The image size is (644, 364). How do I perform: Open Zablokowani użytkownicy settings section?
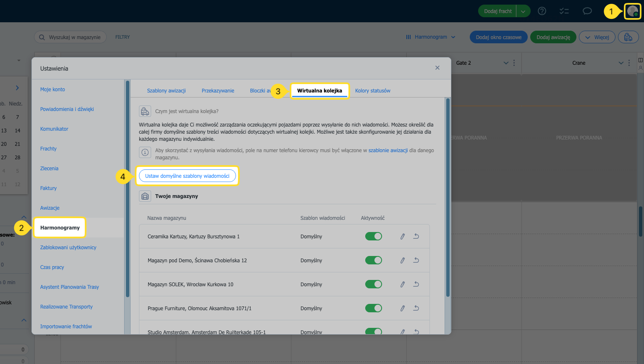(68, 248)
